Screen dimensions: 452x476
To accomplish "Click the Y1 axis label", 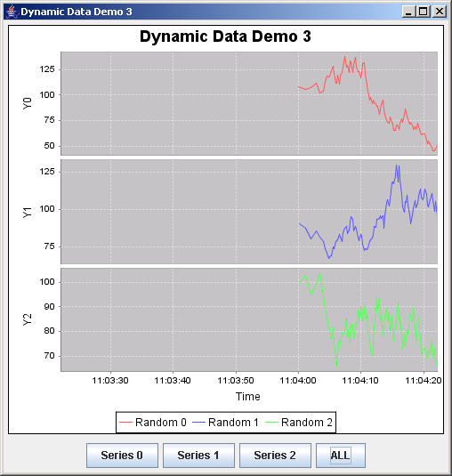I will 28,212.
